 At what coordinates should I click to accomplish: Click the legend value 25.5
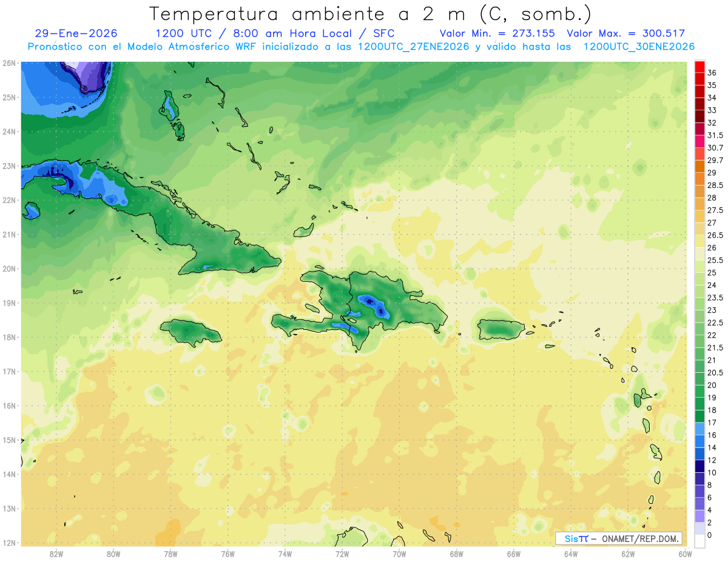715,260
